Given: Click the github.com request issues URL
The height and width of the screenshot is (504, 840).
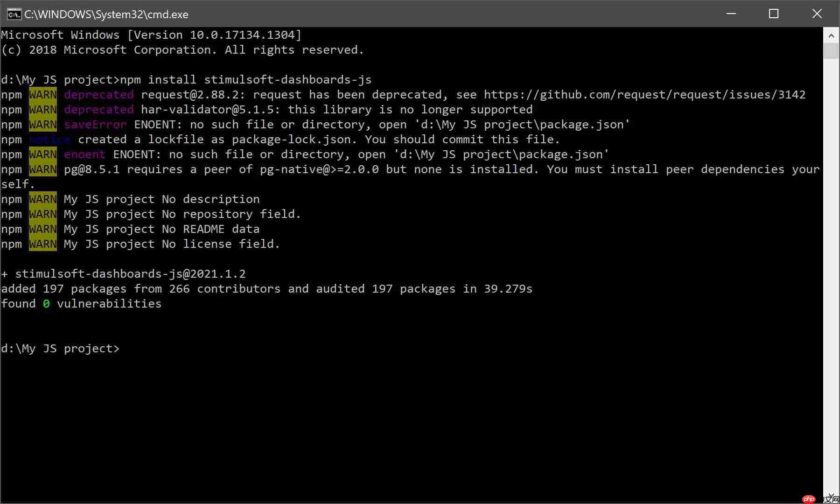Looking at the screenshot, I should click(x=644, y=95).
